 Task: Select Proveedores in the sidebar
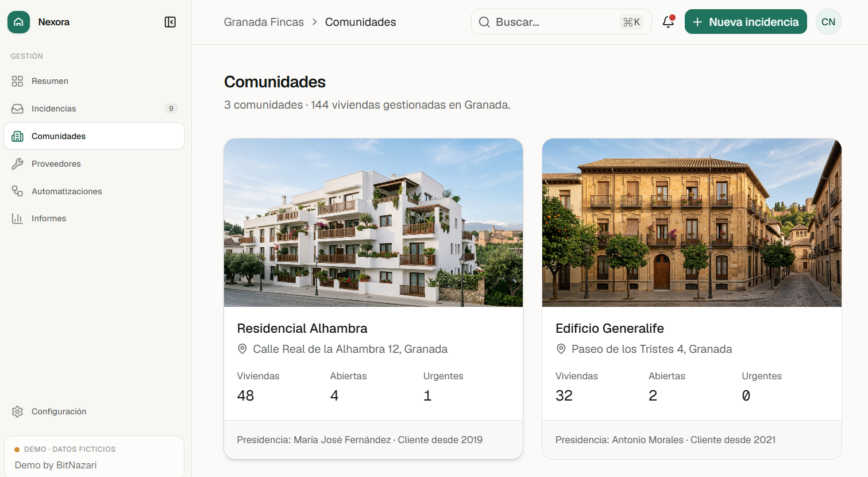coord(94,164)
